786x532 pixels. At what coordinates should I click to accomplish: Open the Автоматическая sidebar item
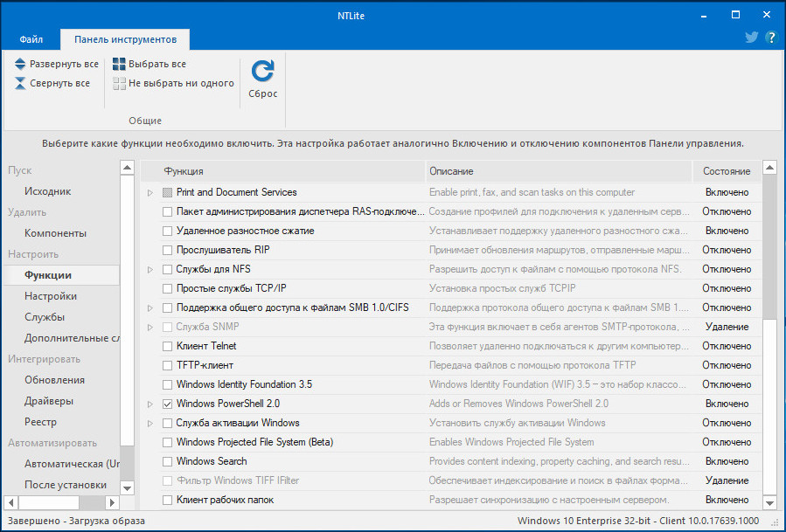pos(72,464)
